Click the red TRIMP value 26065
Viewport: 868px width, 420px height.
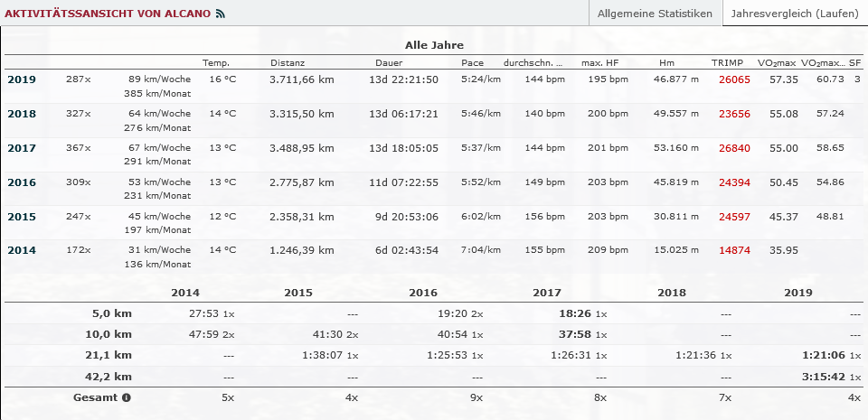(x=734, y=79)
